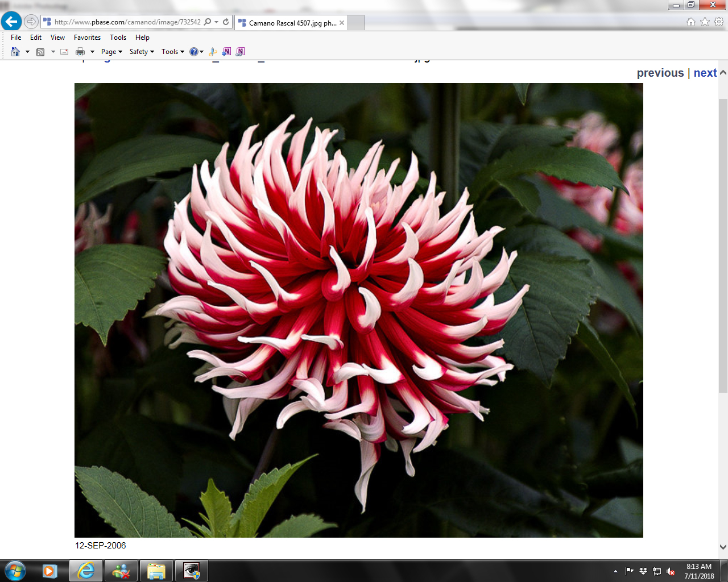Expand the address bar autocomplete dropdown arrow
Image resolution: width=728 pixels, height=582 pixels.
(x=217, y=22)
